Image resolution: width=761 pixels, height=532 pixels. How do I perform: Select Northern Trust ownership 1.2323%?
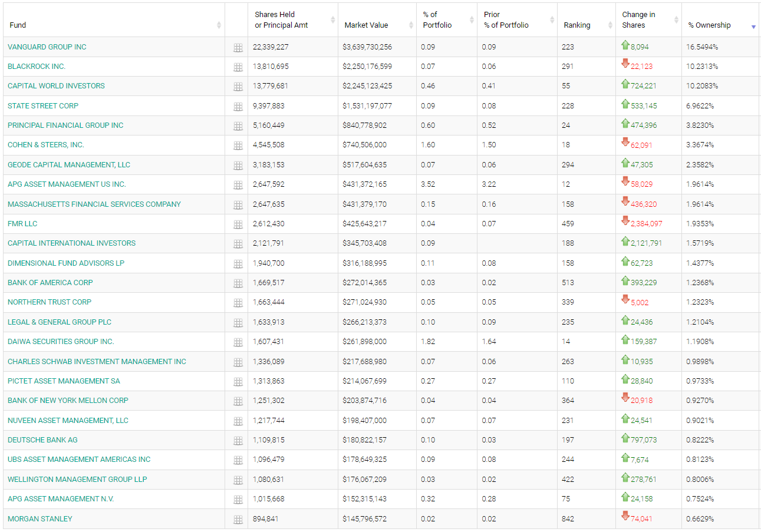pyautogui.click(x=700, y=302)
